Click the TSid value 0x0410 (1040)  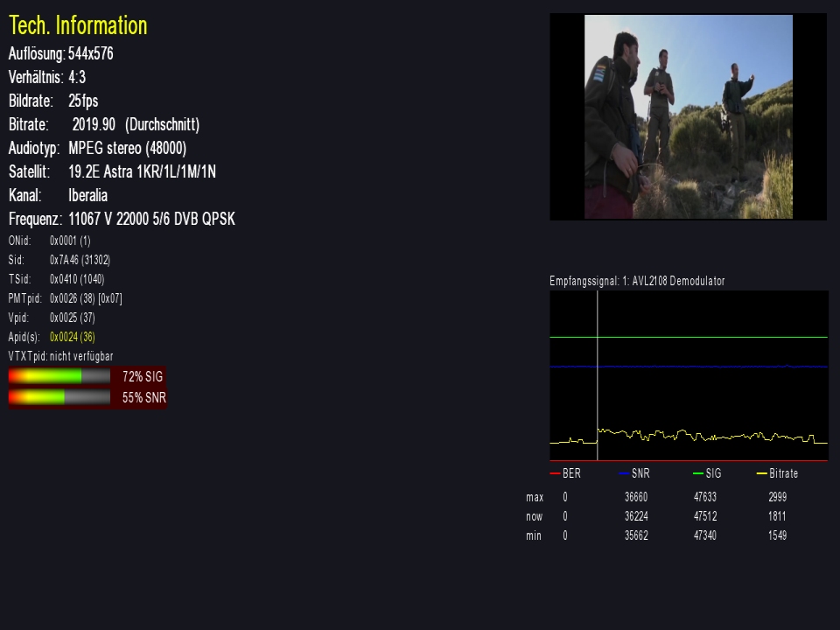(77, 279)
